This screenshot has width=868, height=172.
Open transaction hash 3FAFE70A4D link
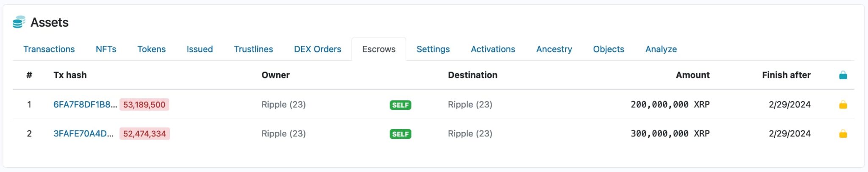click(x=83, y=134)
